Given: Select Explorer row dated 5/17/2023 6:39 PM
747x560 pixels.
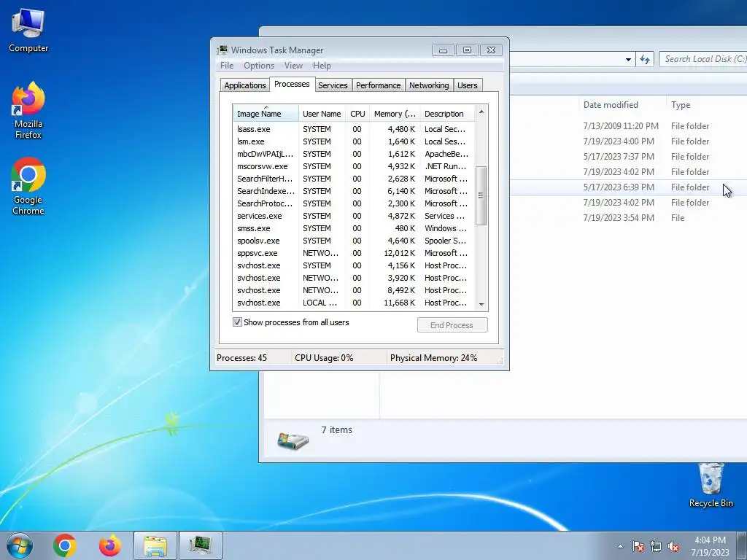Looking at the screenshot, I should (629, 187).
